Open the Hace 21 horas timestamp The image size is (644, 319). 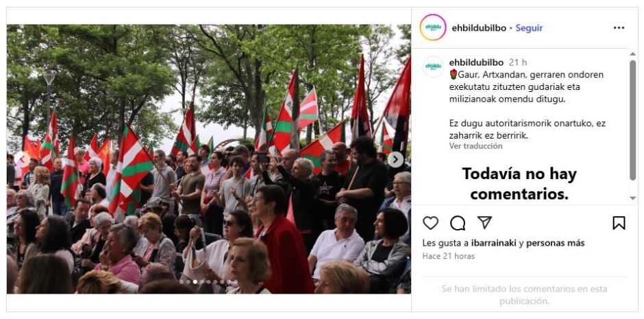coord(449,256)
